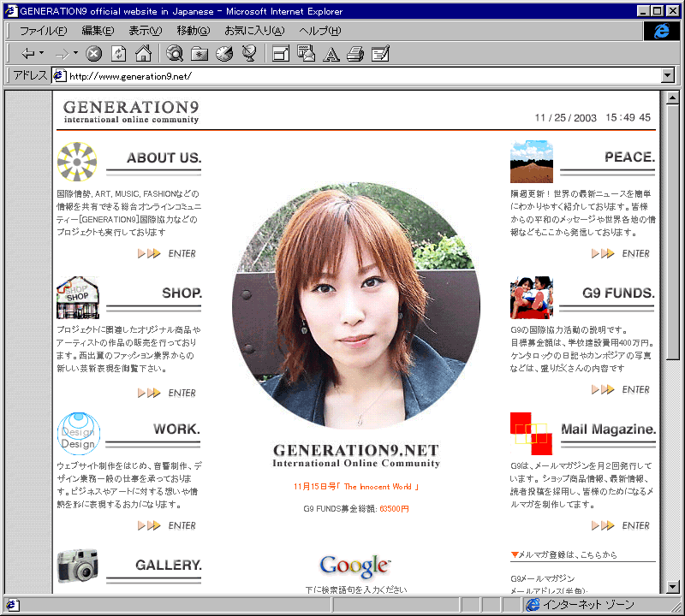Click the Internet Explorer logo in the menu bar

661,31
